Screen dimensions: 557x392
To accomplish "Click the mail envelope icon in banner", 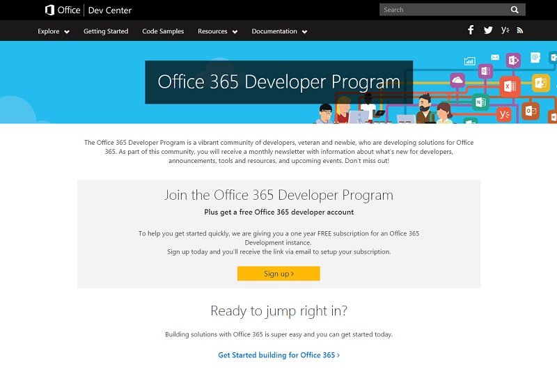I will tap(495, 57).
